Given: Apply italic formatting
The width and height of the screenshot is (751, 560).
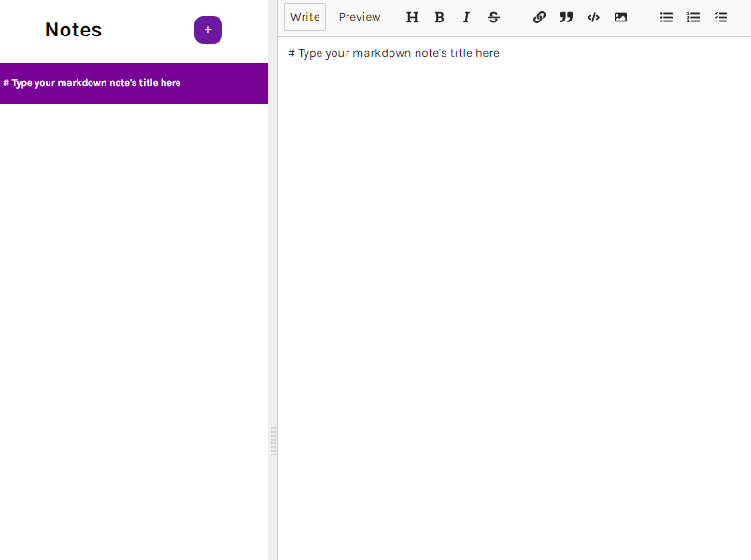Looking at the screenshot, I should [x=466, y=17].
